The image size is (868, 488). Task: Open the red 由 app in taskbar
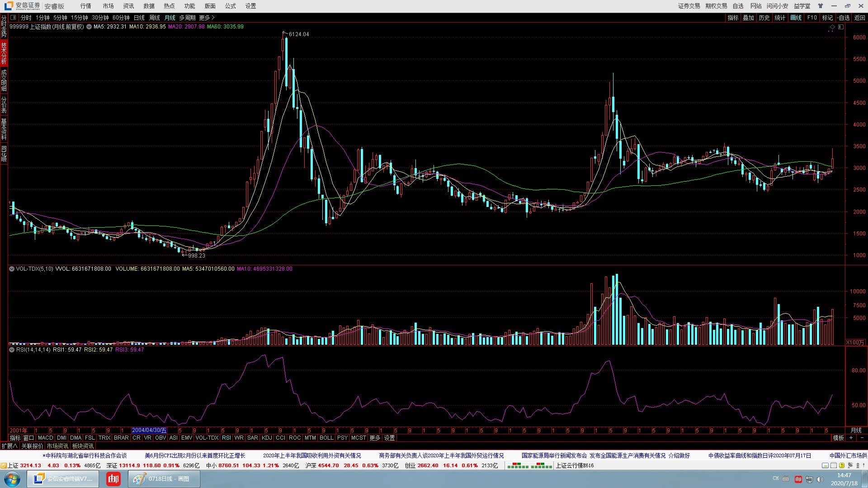point(113,479)
